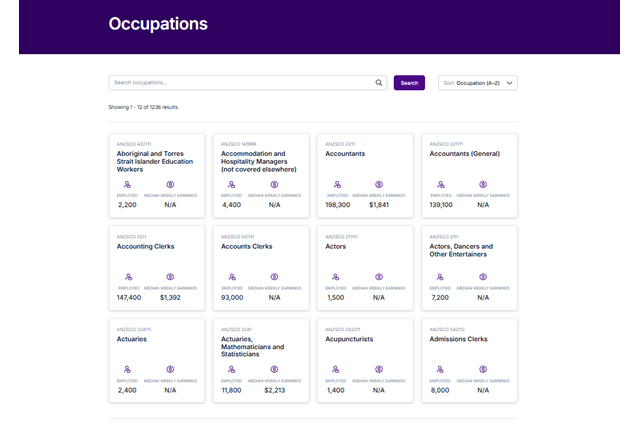Click the earnings dollar icon on Acupuncturists card
This screenshot has height=425, width=640.
[379, 369]
